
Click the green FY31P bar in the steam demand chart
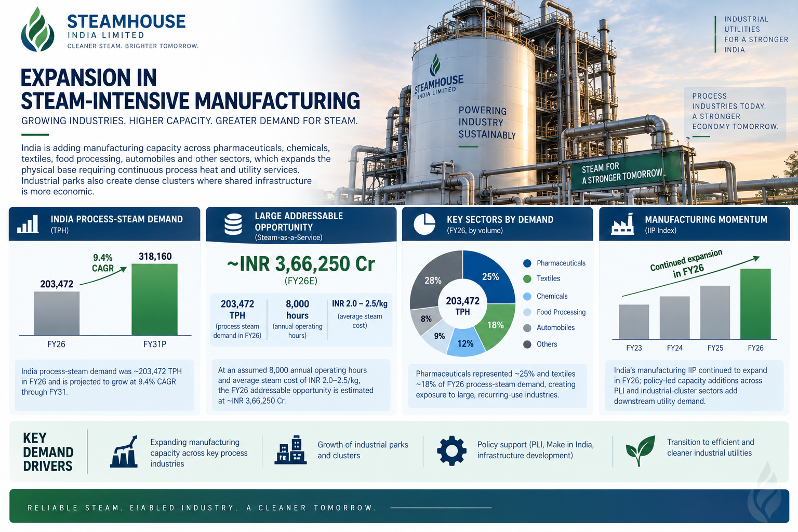154,299
